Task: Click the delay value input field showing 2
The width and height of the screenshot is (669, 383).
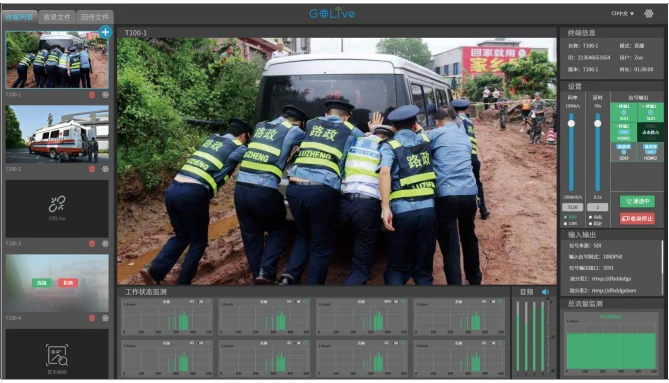Action: click(x=597, y=207)
